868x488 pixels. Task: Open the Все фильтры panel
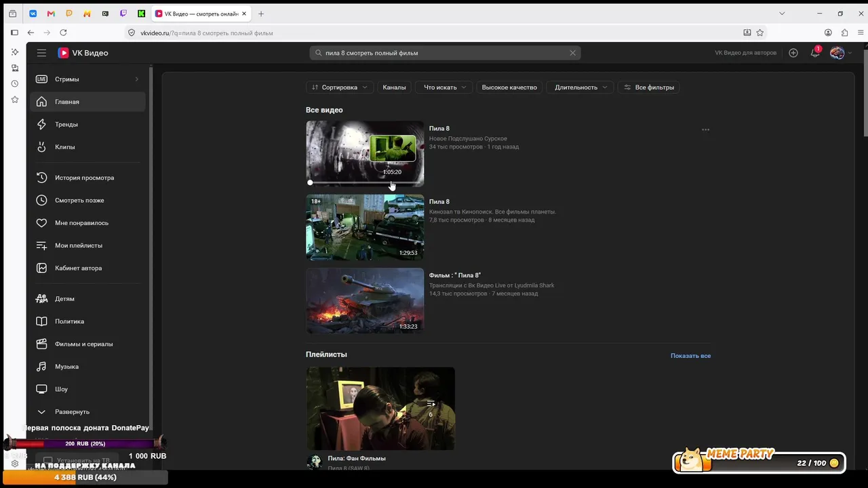click(x=649, y=87)
